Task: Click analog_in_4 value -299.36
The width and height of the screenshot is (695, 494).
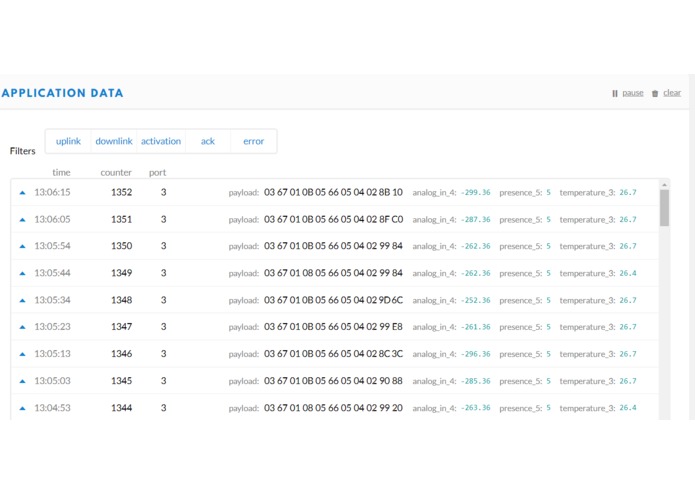Action: pos(476,193)
